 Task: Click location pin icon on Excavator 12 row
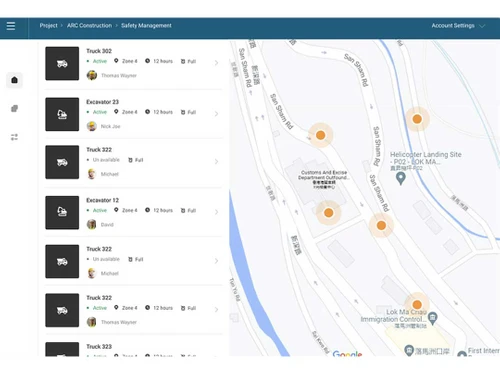[116, 210]
